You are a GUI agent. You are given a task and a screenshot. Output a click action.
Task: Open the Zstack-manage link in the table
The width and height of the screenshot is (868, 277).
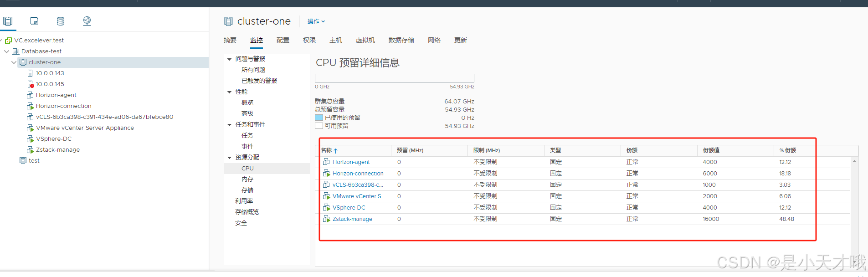click(x=352, y=219)
